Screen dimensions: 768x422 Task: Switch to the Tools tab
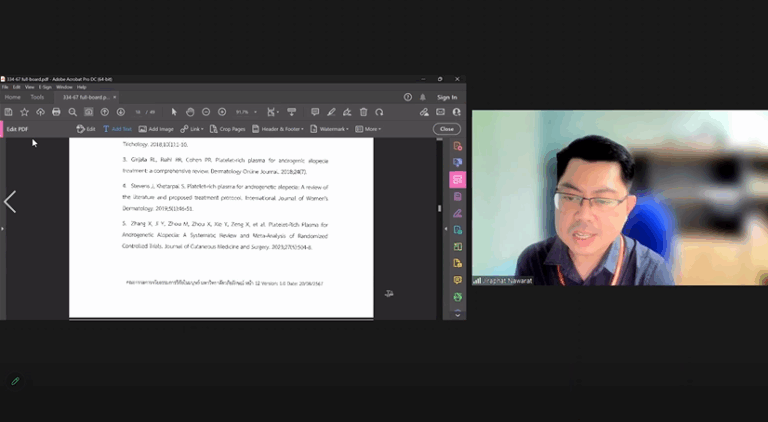[x=37, y=97]
